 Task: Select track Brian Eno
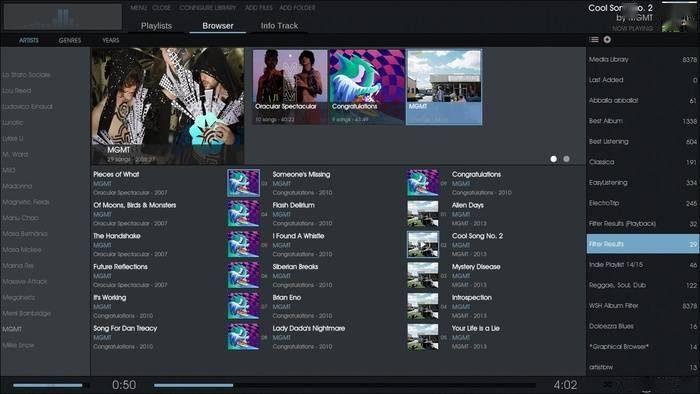[x=287, y=298]
